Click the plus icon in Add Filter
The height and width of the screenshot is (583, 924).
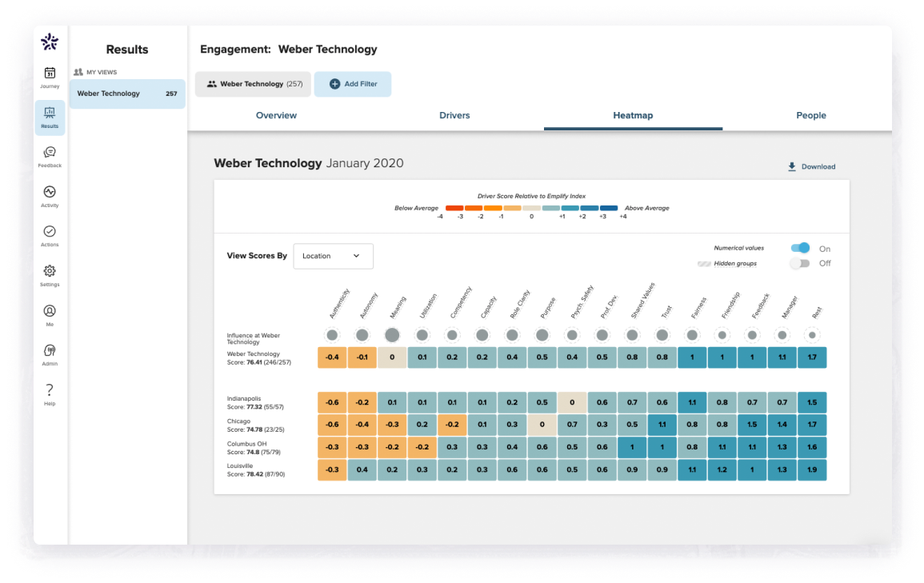(334, 84)
